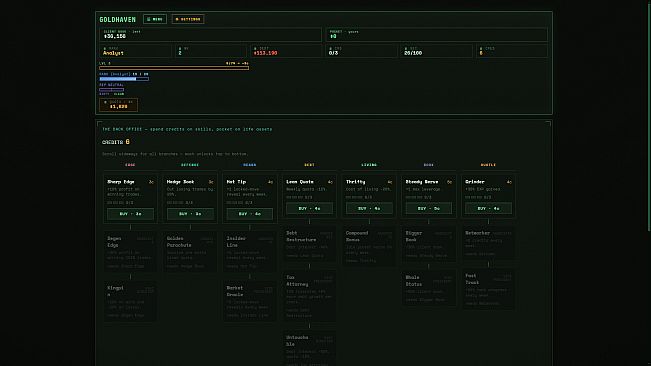Buy the Lean Quota skill
Image resolution: width=651 pixels, height=366 pixels.
tap(309, 208)
